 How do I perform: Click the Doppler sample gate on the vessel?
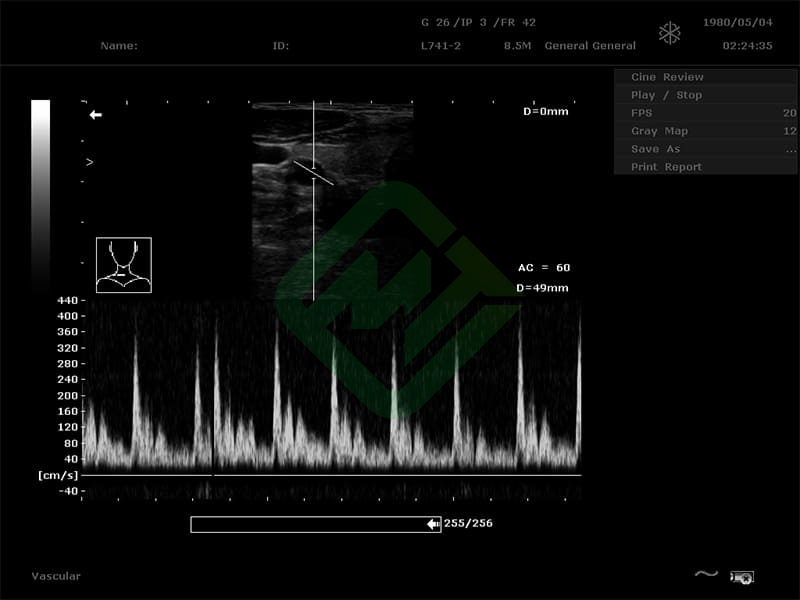[313, 173]
